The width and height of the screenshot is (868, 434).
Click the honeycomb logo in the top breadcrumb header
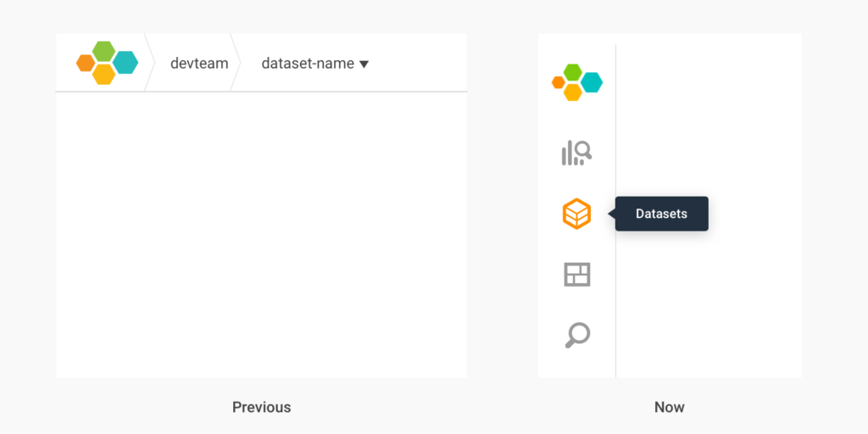tap(107, 63)
